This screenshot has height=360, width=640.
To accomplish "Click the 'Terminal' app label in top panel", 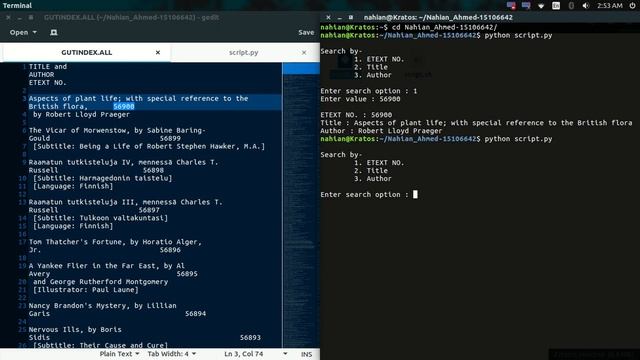I will [x=17, y=6].
